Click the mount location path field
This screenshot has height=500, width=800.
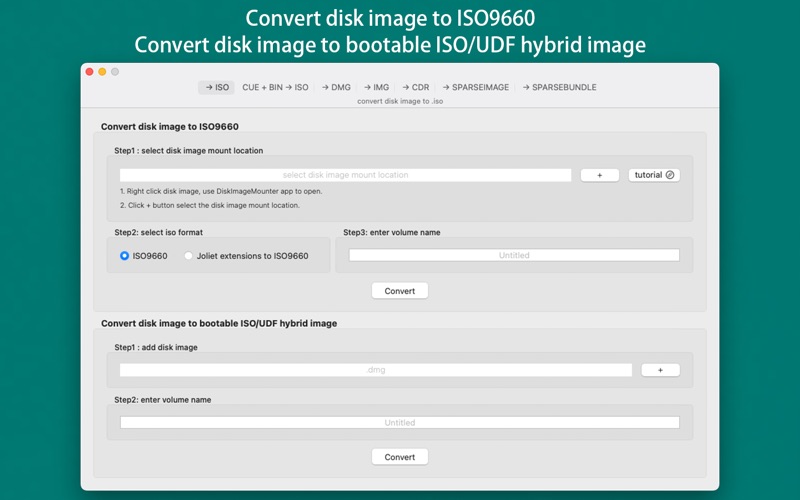click(345, 175)
